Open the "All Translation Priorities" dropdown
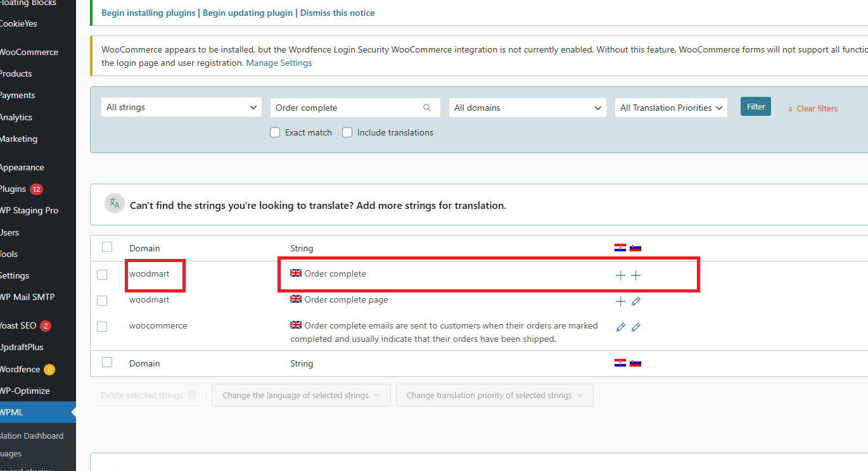This screenshot has width=868, height=471. (671, 108)
